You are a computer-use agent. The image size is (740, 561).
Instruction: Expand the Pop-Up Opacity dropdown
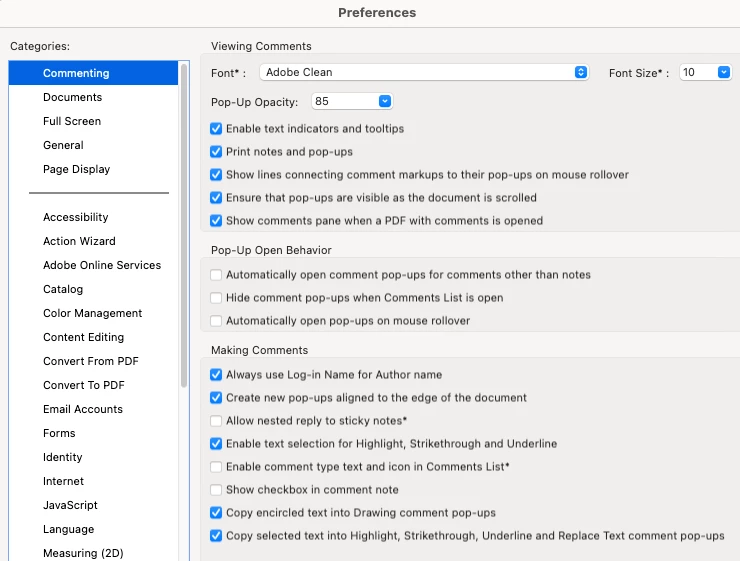point(352,102)
